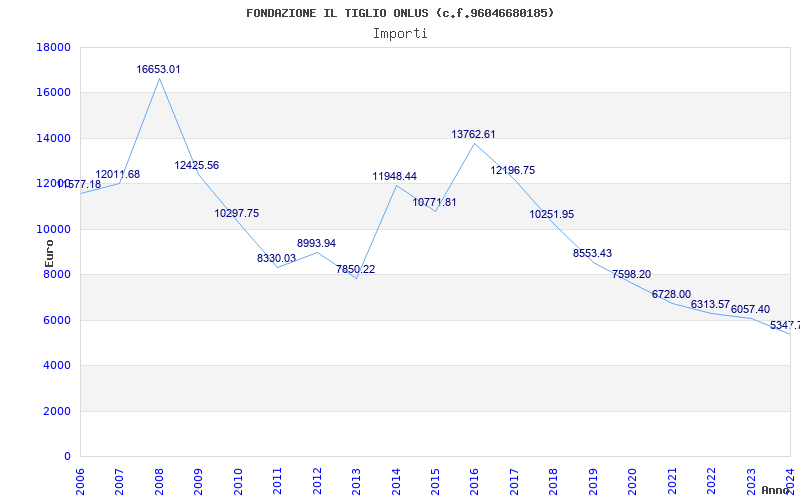Click the 14000 y-axis tick label

(x=54, y=138)
